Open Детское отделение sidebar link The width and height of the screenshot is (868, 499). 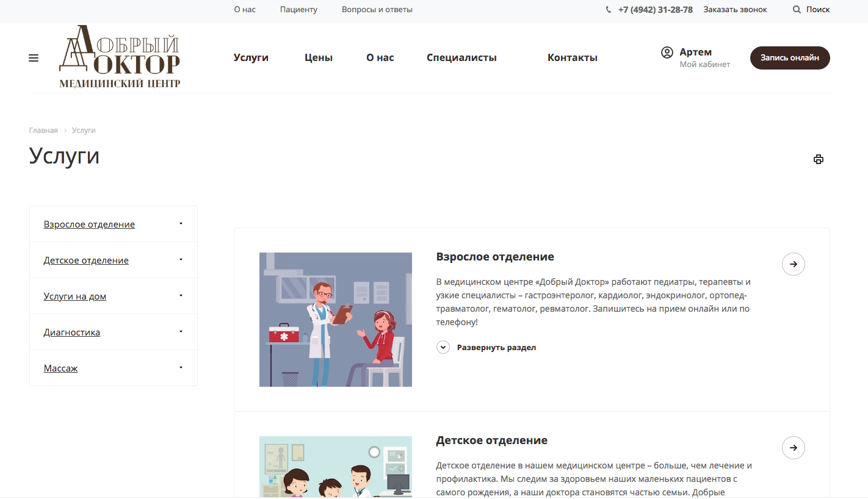(86, 260)
